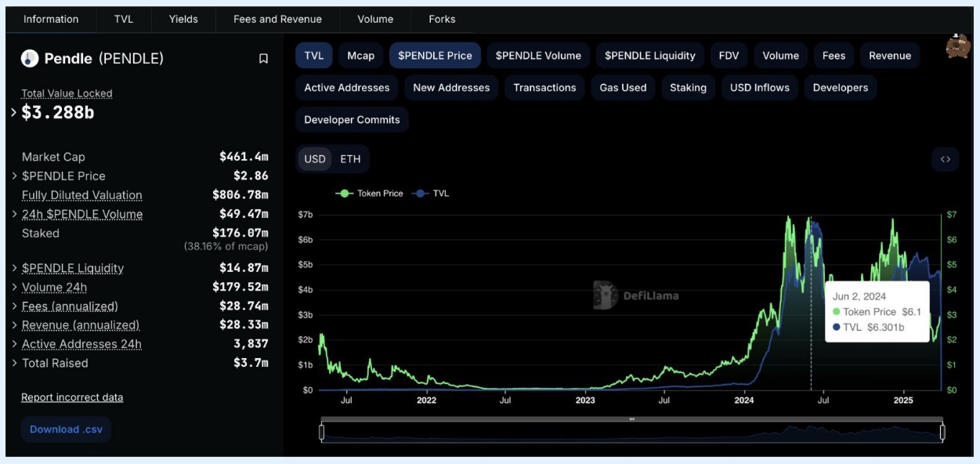Image resolution: width=980 pixels, height=464 pixels.
Task: Click the Token Price legend marker
Action: (345, 194)
